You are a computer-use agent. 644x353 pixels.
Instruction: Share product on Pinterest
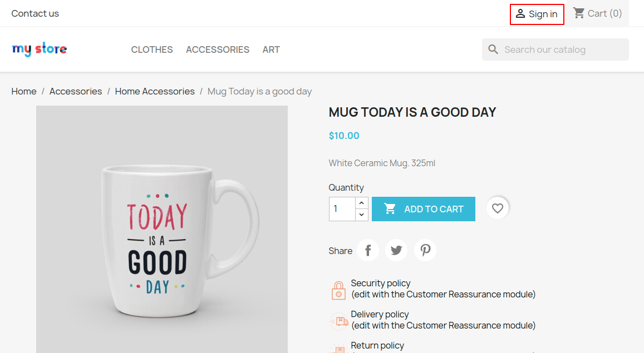pyautogui.click(x=425, y=251)
